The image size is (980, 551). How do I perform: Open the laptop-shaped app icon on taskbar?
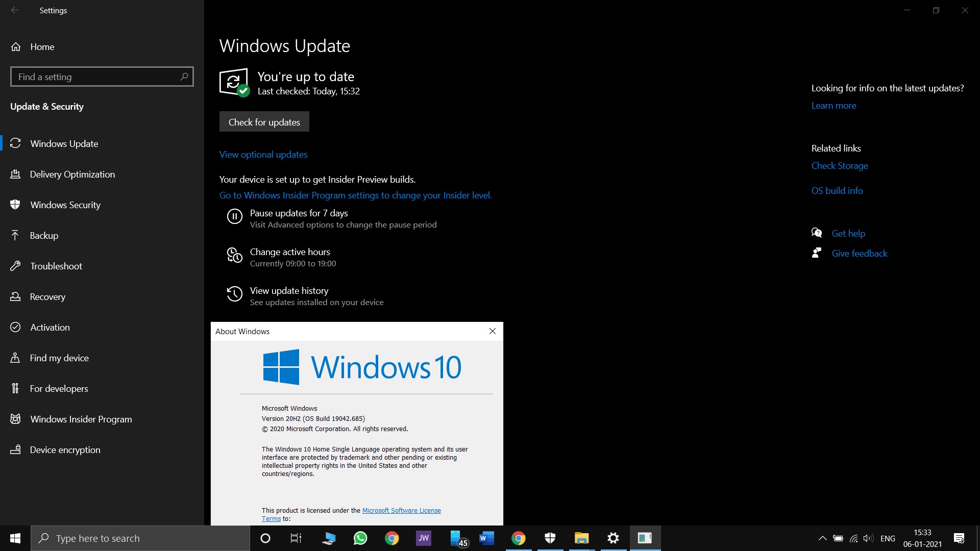tap(329, 538)
